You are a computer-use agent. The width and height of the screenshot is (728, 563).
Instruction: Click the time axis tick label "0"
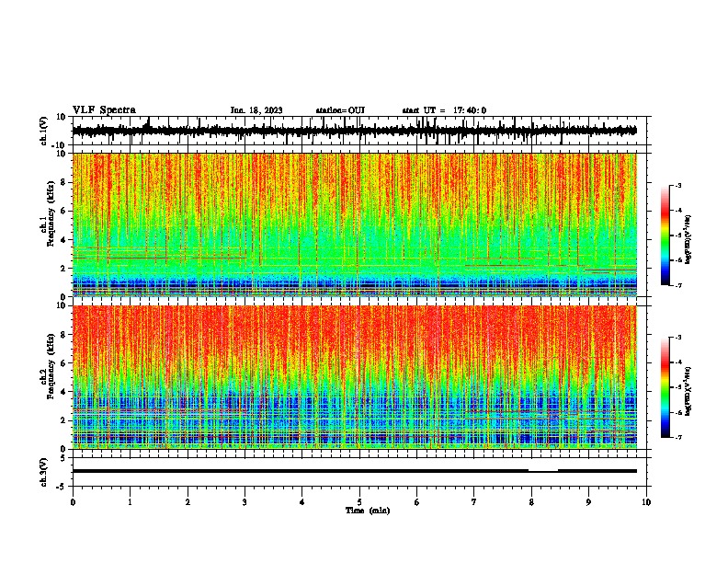pos(73,502)
